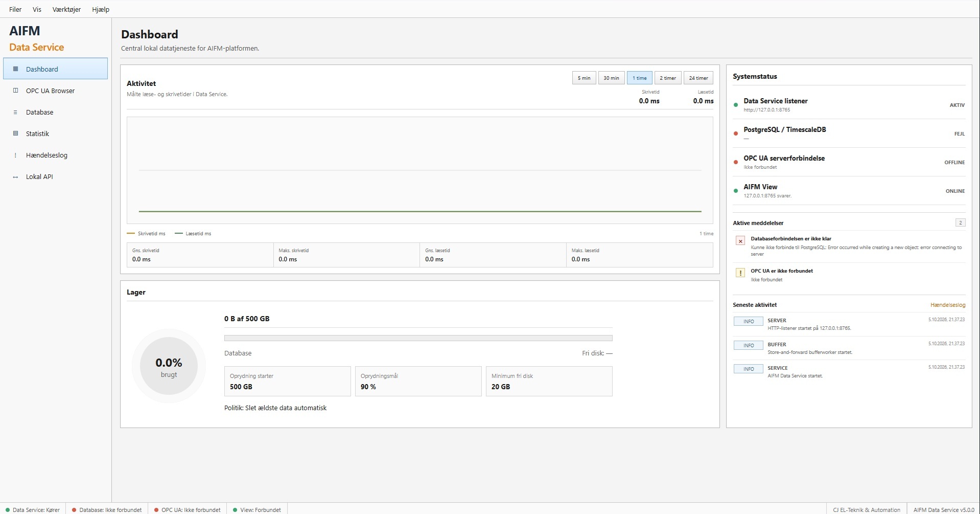Click the red status dot for OPC UA status bar
980x514 pixels.
point(156,510)
